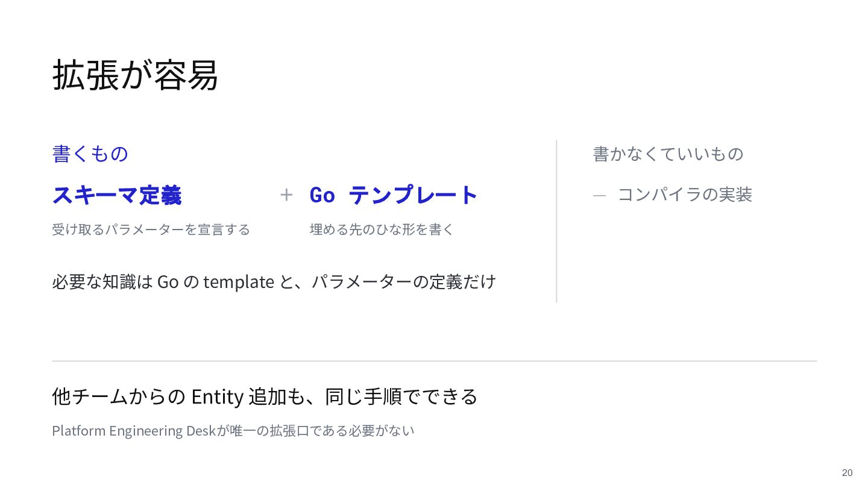Click the plus sign between the terms
Screen dimensions: 868x488
[286, 195]
